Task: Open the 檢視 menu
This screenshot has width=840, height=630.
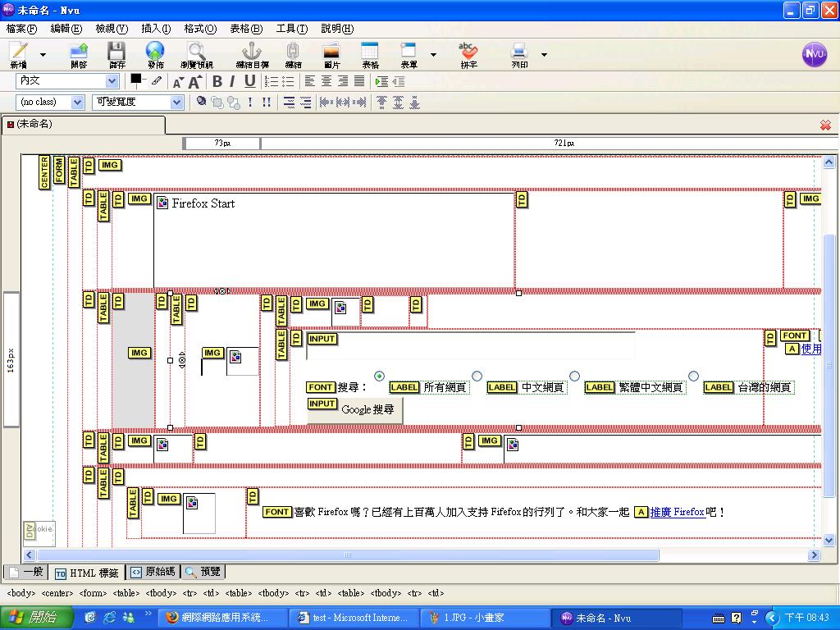Action: click(x=112, y=29)
